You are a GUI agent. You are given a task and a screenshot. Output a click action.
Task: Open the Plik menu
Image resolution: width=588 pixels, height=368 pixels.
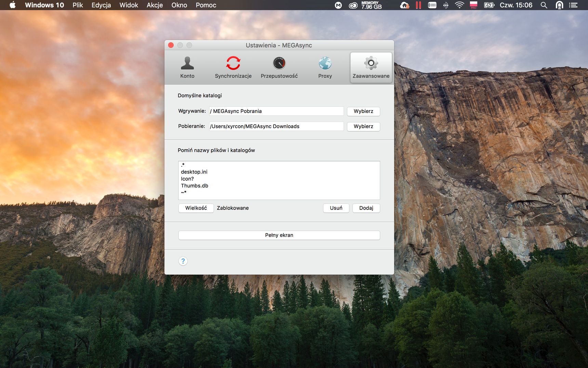78,5
